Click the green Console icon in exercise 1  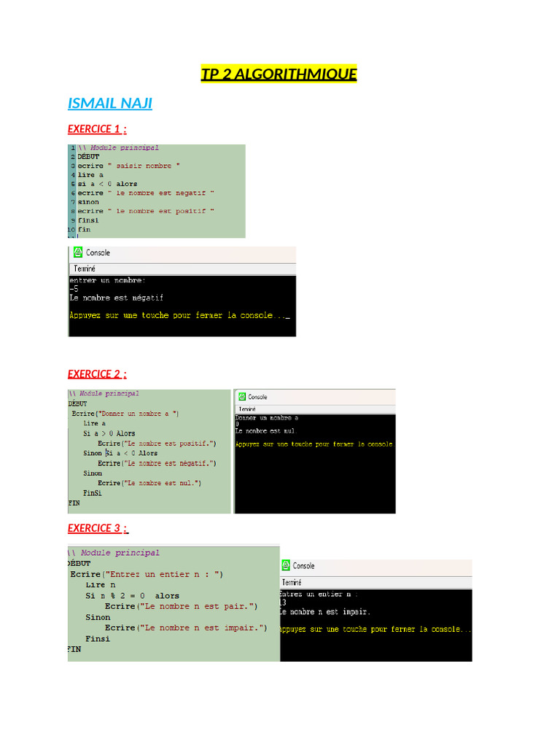pos(78,252)
